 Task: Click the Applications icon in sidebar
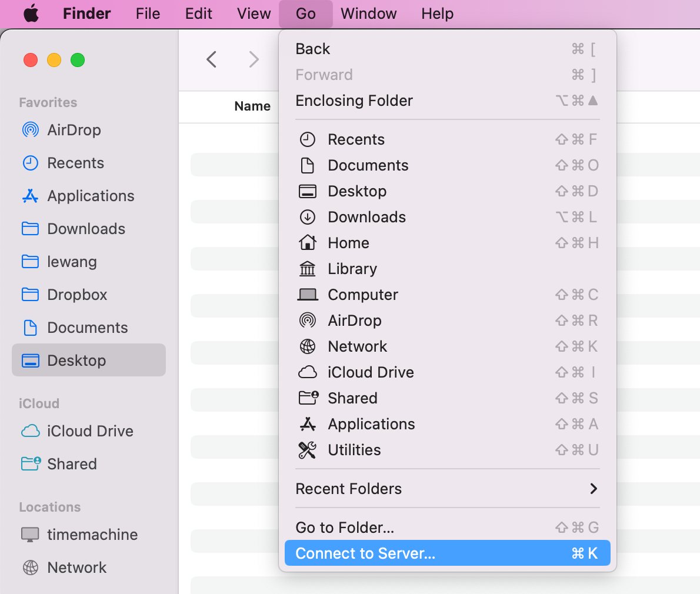coord(31,196)
